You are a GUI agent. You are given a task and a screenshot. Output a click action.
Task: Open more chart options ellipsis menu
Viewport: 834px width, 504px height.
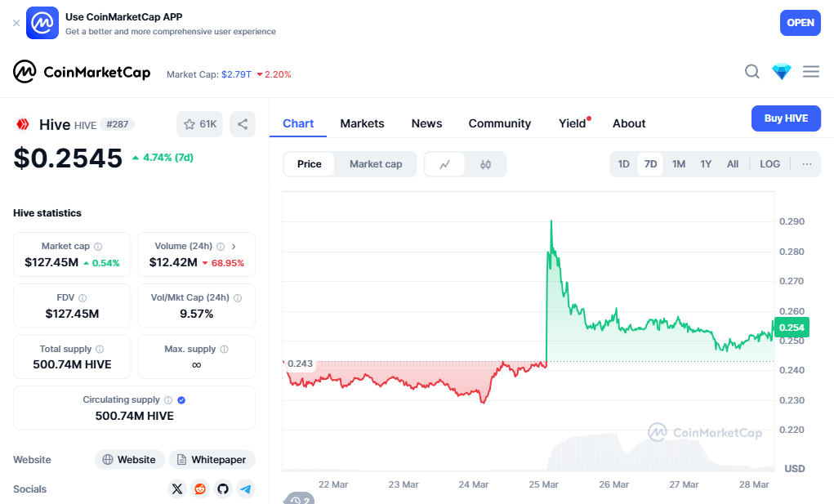[x=807, y=164]
